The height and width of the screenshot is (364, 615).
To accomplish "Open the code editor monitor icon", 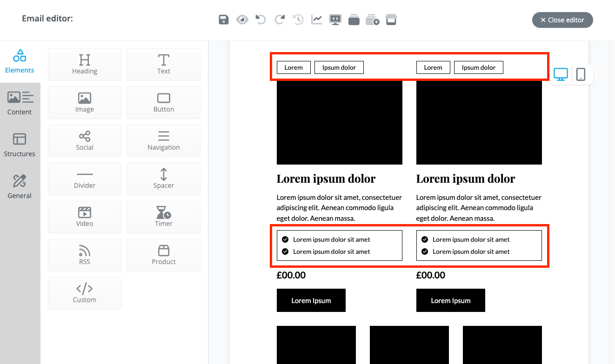I will click(335, 20).
